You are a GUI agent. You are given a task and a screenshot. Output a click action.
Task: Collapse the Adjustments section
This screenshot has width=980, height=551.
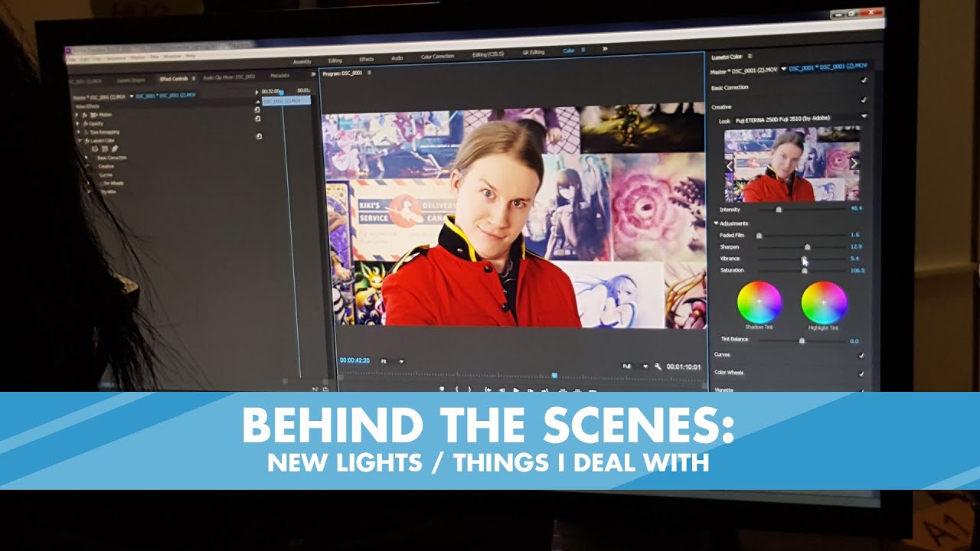click(x=717, y=223)
